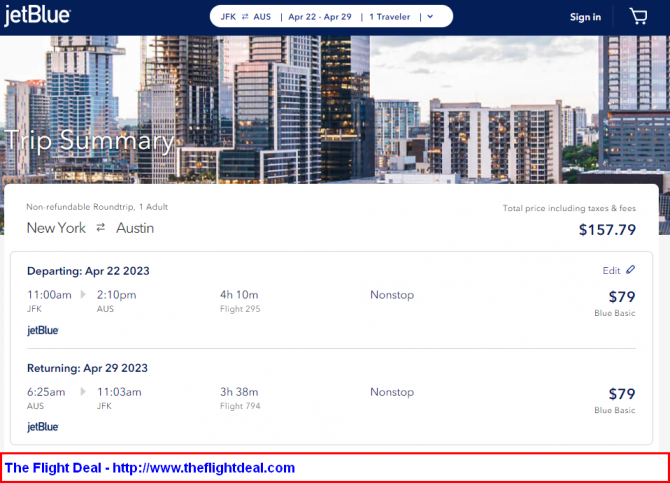Click Nonstop on returning flight
This screenshot has height=483, width=670.
pyautogui.click(x=392, y=392)
